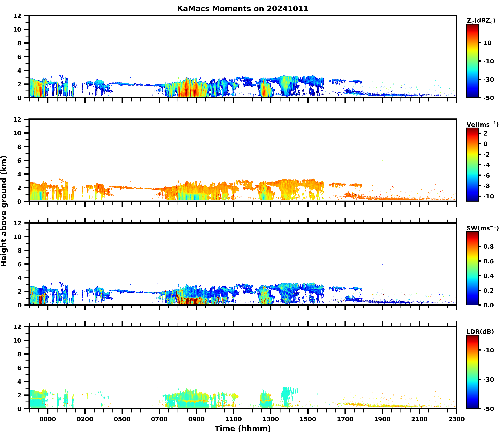Click the 'KaMacs Moments on 20241011' title

pos(243,9)
